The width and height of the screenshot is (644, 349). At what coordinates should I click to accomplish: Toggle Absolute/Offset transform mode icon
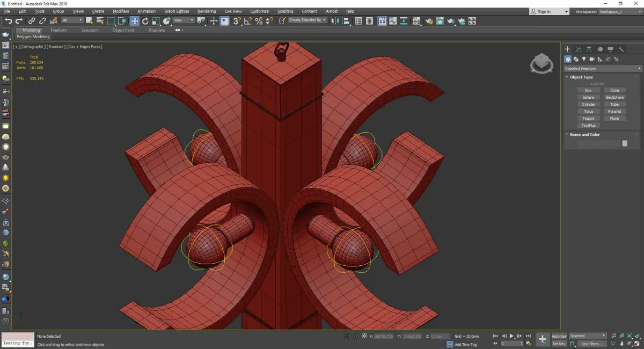point(365,336)
